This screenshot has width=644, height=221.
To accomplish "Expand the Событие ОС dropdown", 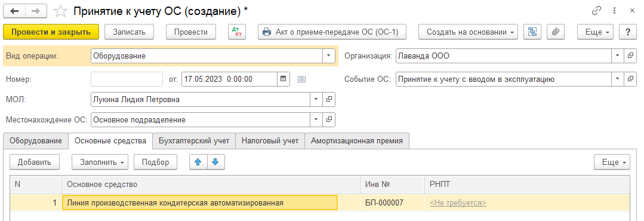I will (x=618, y=79).
